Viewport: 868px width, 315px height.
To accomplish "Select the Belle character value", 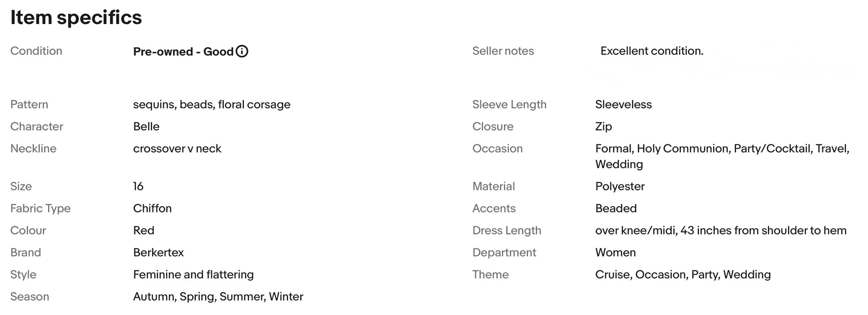I will [x=146, y=127].
